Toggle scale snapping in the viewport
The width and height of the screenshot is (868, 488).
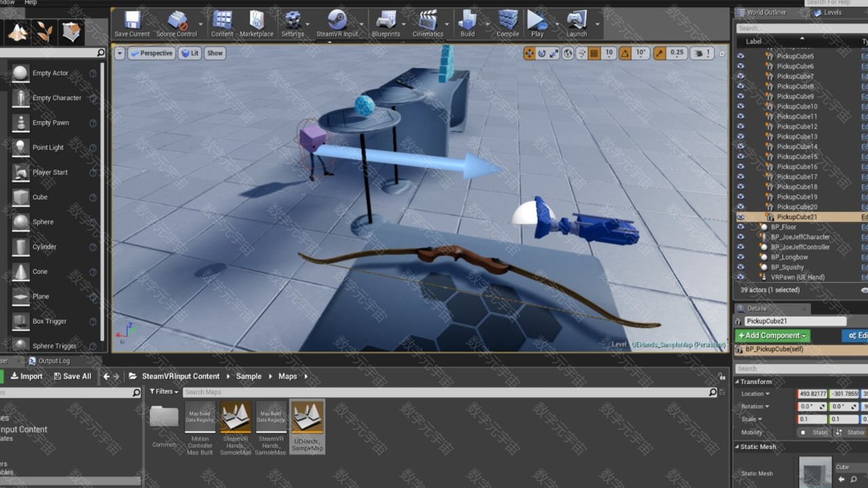[x=659, y=53]
